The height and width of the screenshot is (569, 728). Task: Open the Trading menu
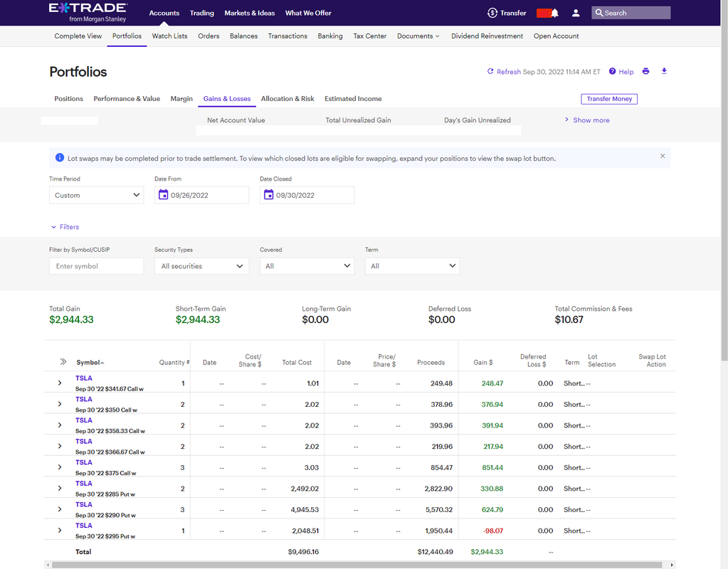(202, 13)
